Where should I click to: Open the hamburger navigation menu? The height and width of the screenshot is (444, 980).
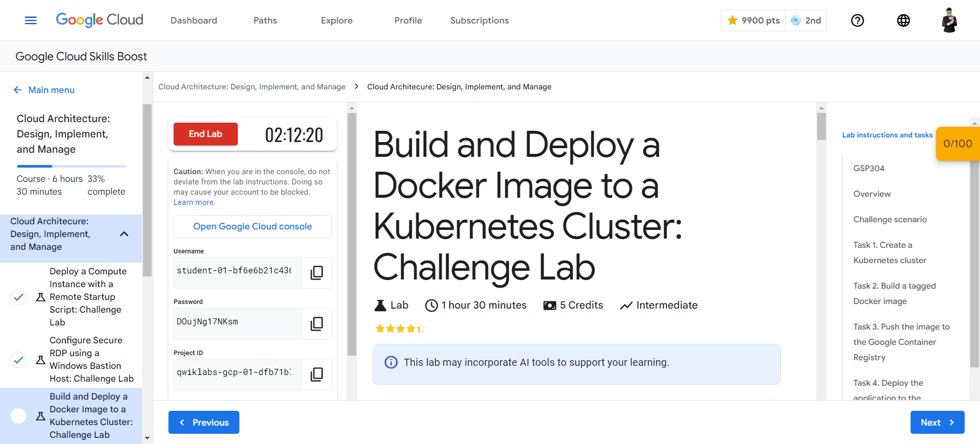pyautogui.click(x=31, y=20)
